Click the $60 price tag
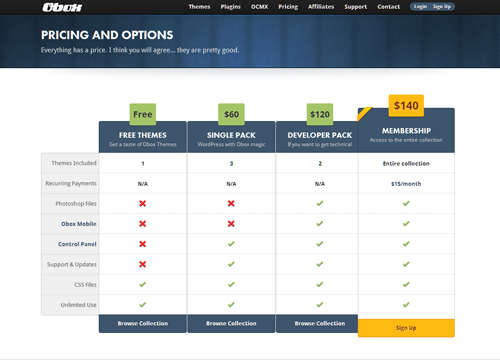Screen dimensions: 500x362 pyautogui.click(x=231, y=114)
